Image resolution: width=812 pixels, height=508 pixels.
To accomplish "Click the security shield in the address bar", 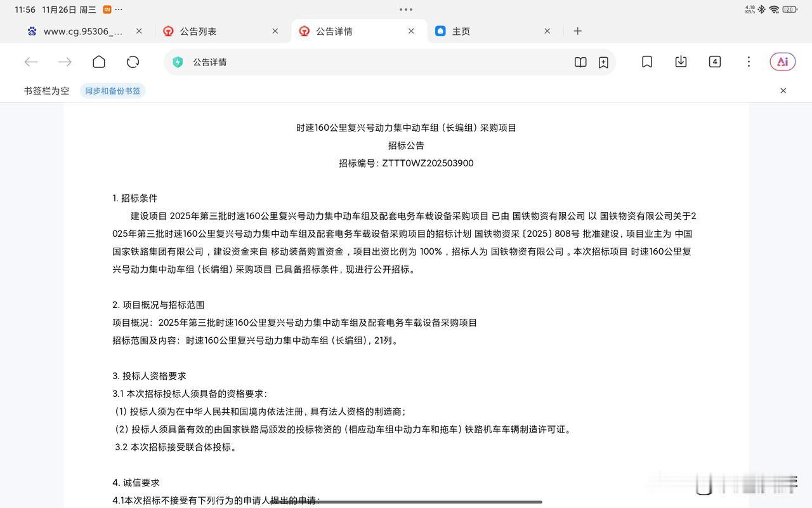I will pos(178,62).
